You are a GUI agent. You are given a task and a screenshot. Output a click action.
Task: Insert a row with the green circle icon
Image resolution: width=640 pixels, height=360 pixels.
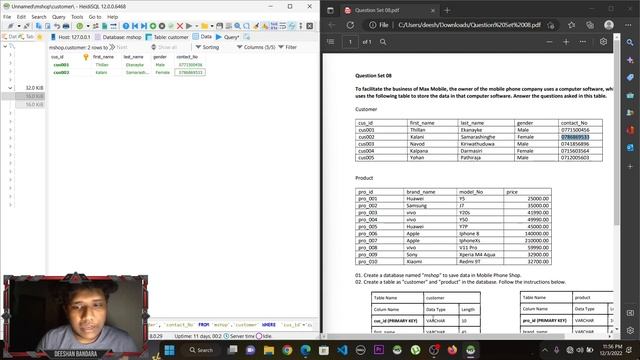click(x=153, y=26)
